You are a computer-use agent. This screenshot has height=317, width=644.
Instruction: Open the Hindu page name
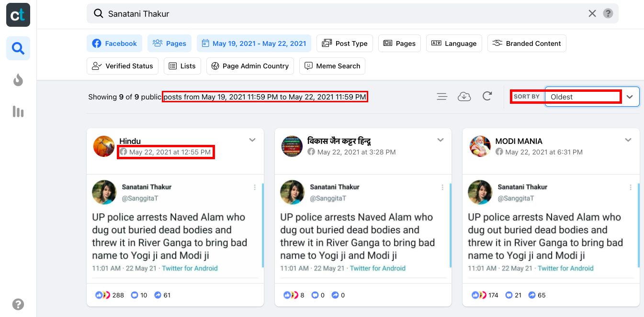pyautogui.click(x=130, y=141)
